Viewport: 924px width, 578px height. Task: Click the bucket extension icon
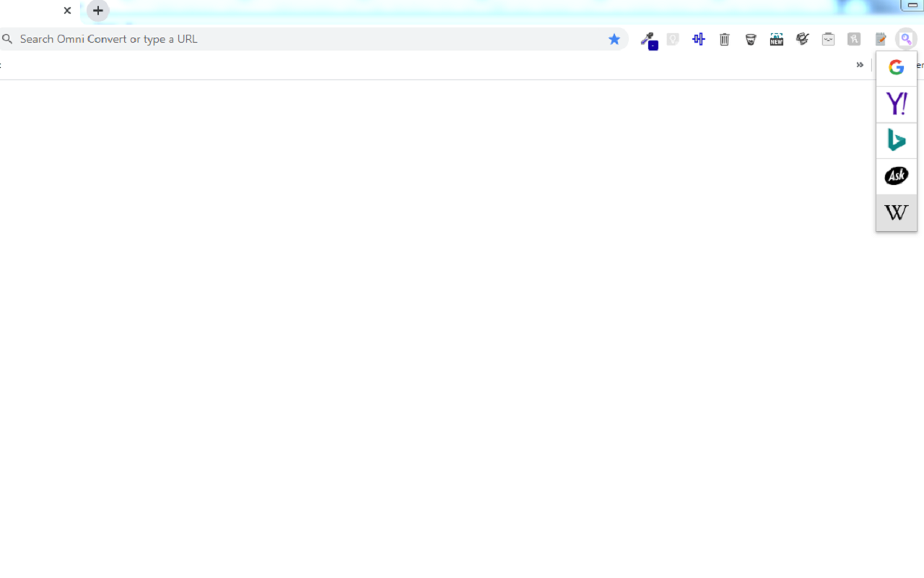pyautogui.click(x=750, y=39)
